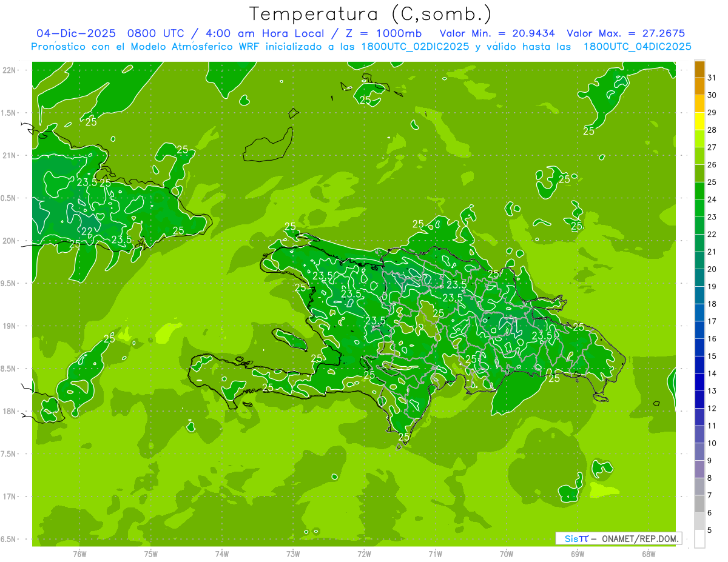728x562 pixels.
Task: Click the yellow swatch between 28 and 29
Action: coord(699,121)
